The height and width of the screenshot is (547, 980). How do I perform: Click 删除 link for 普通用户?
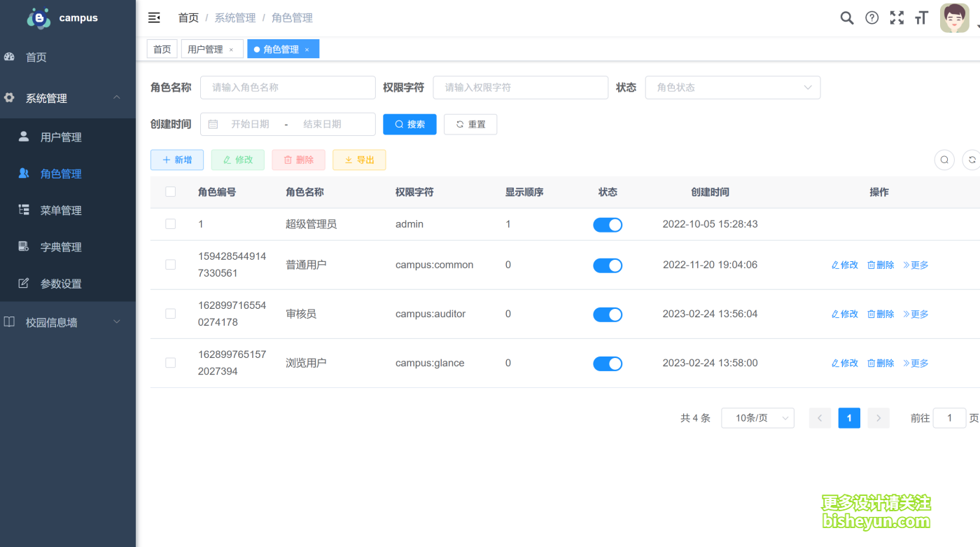881,265
